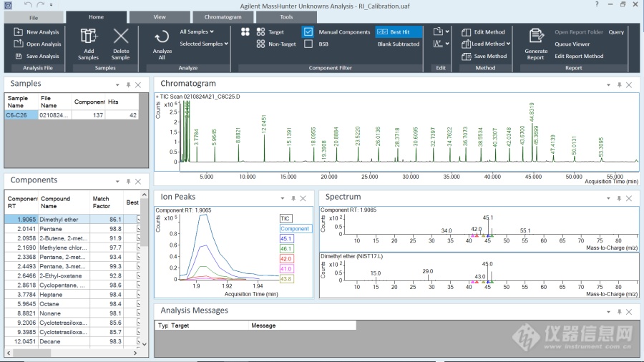Click the Delete Sample X icon
Screen dimensions: 644x362
coord(121,36)
